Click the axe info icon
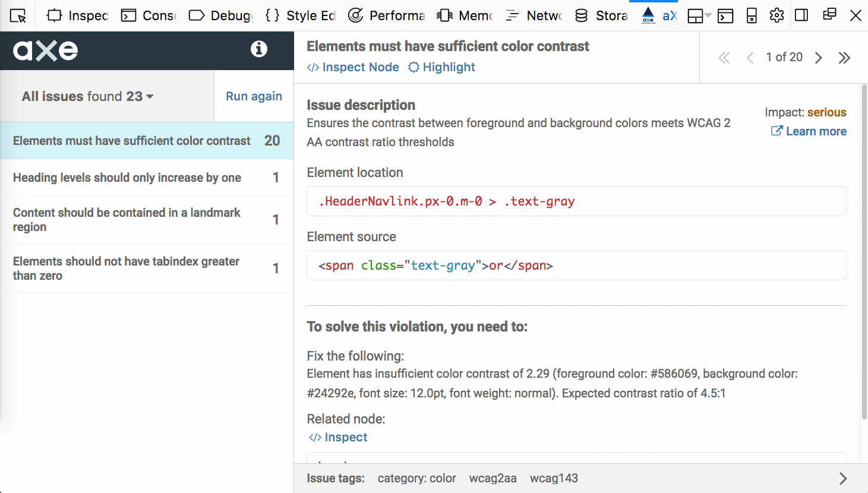 [258, 49]
